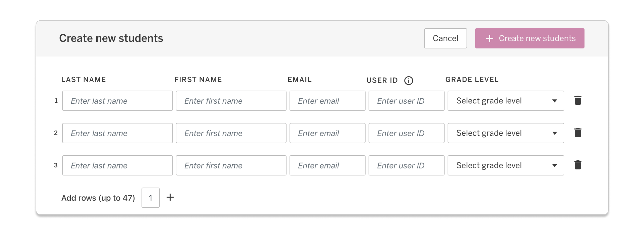This screenshot has width=644, height=235.
Task: Click the first name field in row 3
Action: (x=231, y=165)
